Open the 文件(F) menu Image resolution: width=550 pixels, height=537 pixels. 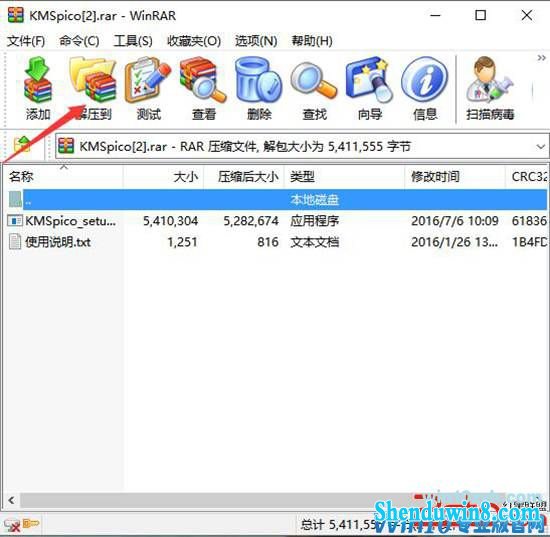point(26,41)
